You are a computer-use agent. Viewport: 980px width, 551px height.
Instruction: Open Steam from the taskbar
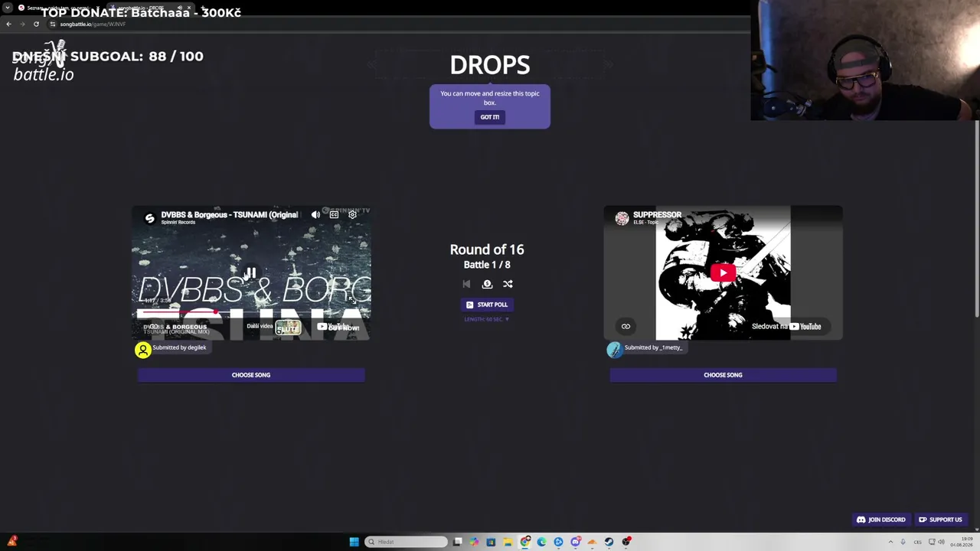click(609, 542)
